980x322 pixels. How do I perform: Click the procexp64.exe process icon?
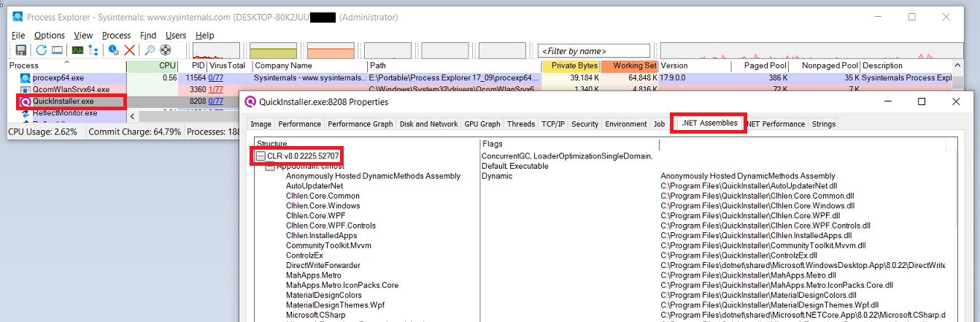pyautogui.click(x=26, y=78)
